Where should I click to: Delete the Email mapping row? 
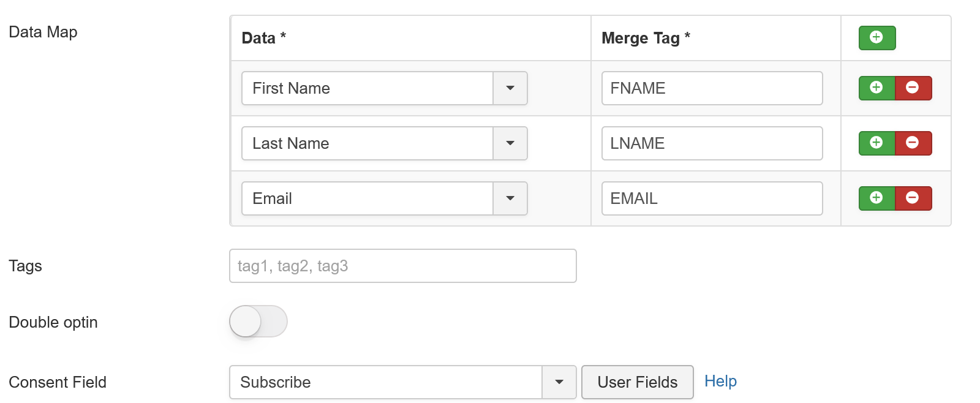913,198
